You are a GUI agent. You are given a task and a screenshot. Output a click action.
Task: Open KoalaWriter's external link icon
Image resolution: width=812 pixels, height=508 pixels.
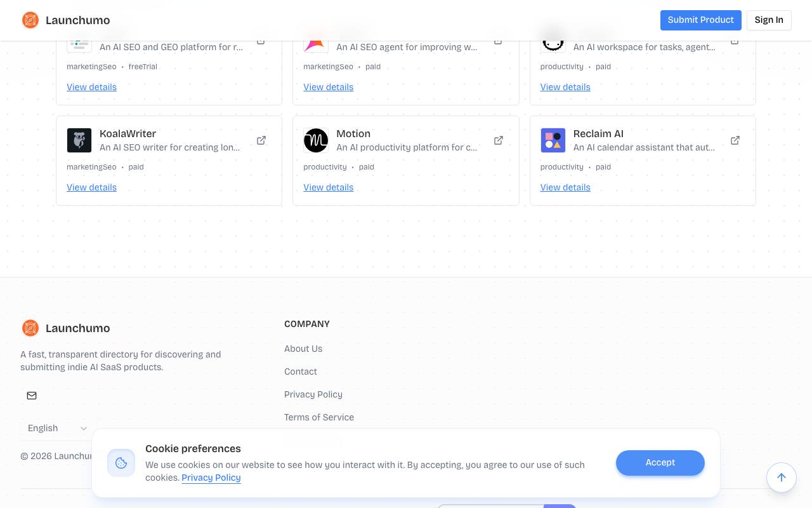click(261, 140)
